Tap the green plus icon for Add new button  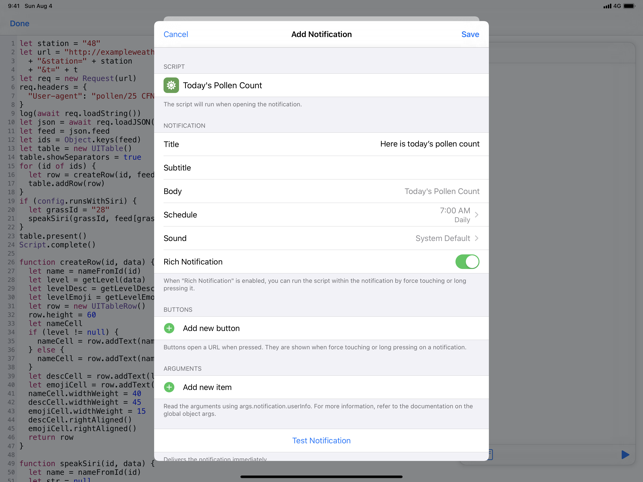(169, 328)
